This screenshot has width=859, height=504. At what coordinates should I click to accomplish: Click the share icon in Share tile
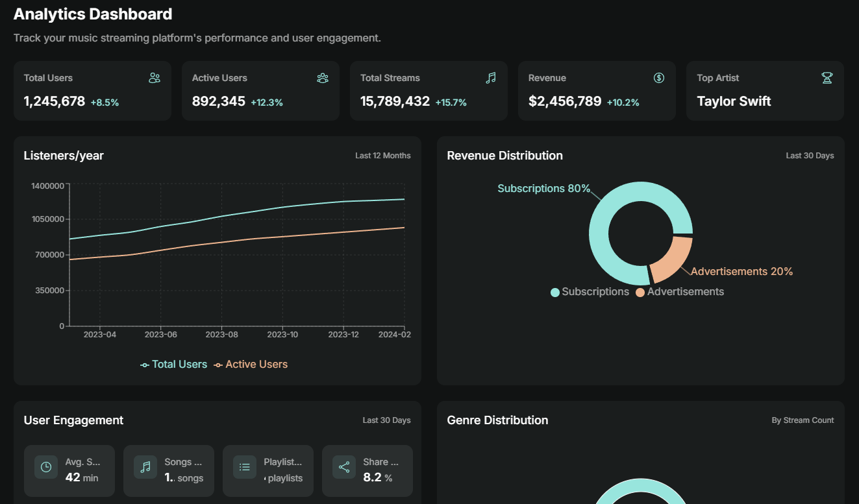point(344,467)
